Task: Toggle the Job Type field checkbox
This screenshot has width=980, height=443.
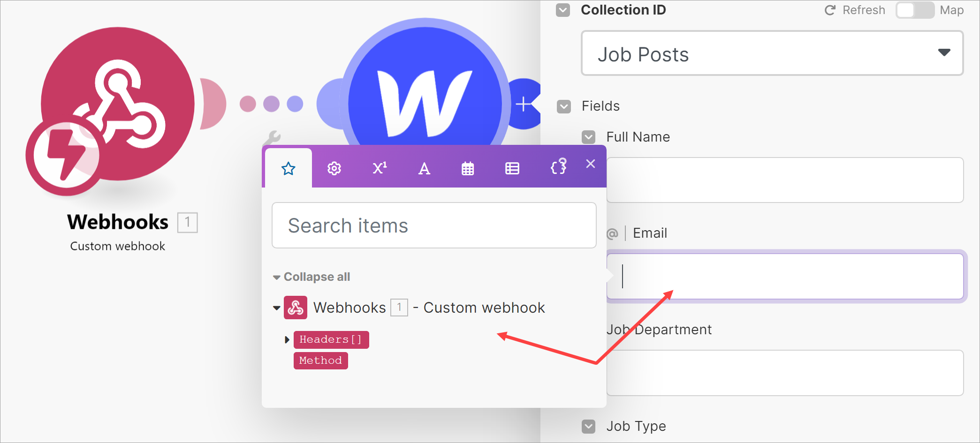Action: pyautogui.click(x=588, y=427)
